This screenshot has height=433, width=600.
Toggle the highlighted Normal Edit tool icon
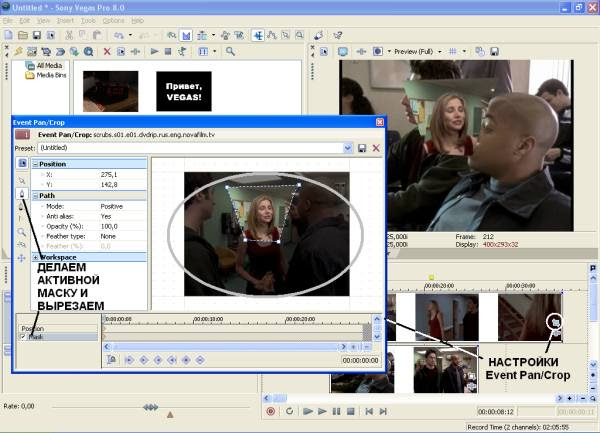click(258, 36)
